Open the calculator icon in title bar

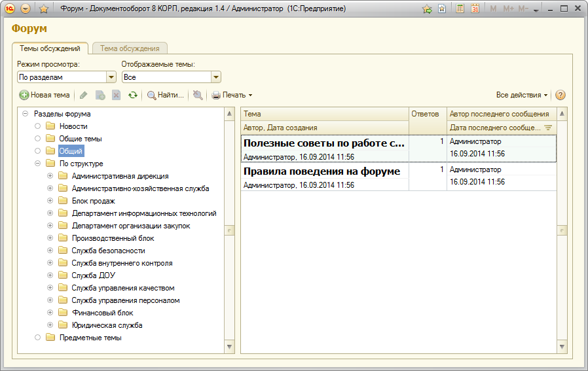click(460, 9)
